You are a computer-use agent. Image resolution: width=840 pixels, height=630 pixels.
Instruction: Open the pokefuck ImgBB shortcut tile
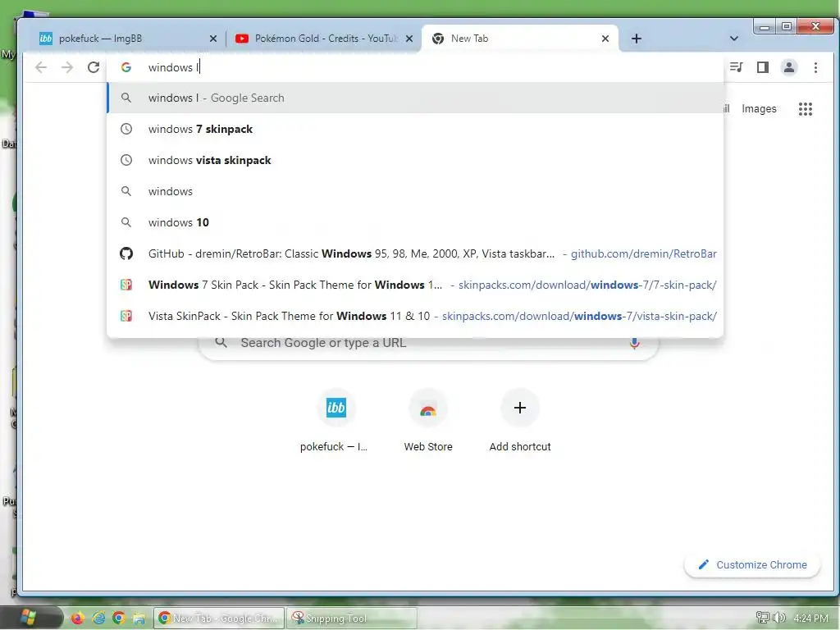336,421
